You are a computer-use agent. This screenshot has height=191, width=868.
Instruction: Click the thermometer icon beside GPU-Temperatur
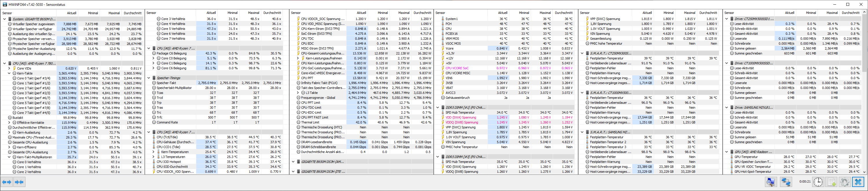[732, 157]
